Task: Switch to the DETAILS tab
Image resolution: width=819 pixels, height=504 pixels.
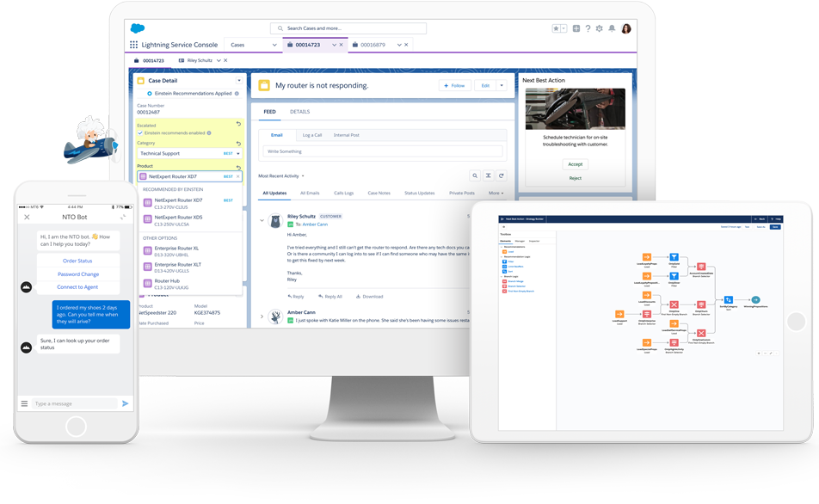Action: [299, 112]
